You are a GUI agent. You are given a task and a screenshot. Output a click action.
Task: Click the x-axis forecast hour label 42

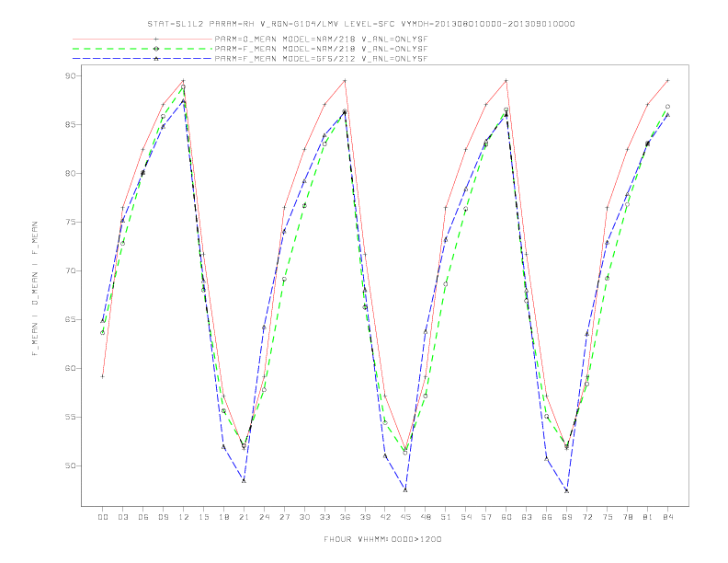pos(385,517)
